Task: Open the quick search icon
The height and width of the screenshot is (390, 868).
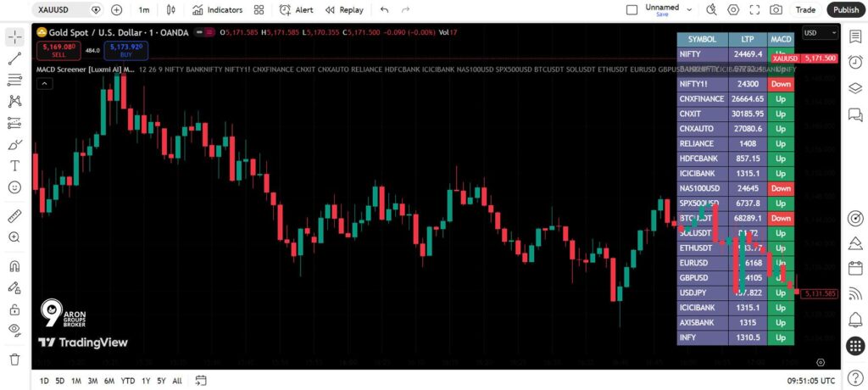Action: (712, 9)
